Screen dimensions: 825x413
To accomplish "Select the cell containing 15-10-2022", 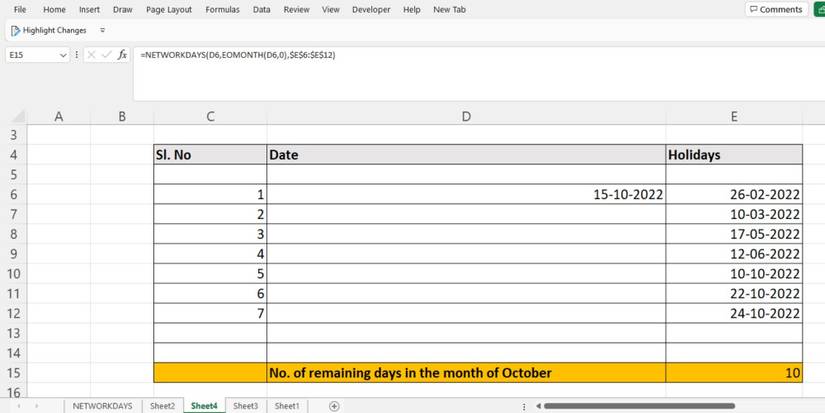I will (x=466, y=195).
